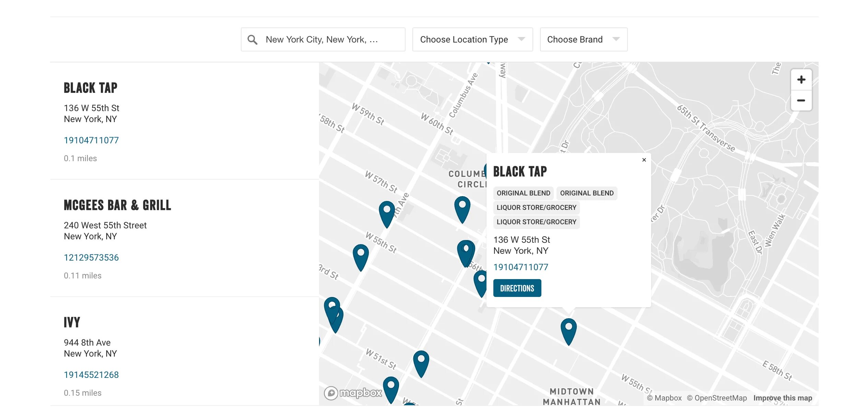Click the Mapbox logo on the map
Image resolution: width=868 pixels, height=419 pixels.
(353, 393)
